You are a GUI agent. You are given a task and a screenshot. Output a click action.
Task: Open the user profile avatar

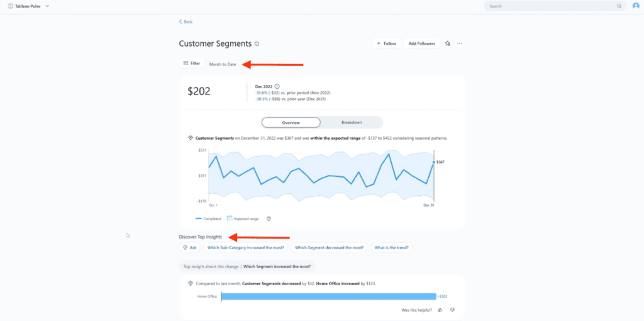[636, 6]
